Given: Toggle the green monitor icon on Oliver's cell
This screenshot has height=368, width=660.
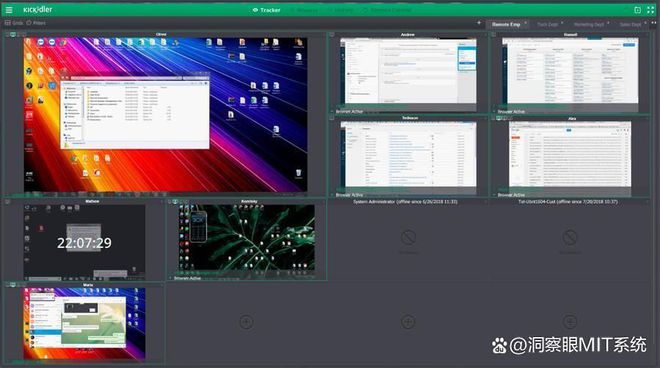Looking at the screenshot, I should pos(13,35).
